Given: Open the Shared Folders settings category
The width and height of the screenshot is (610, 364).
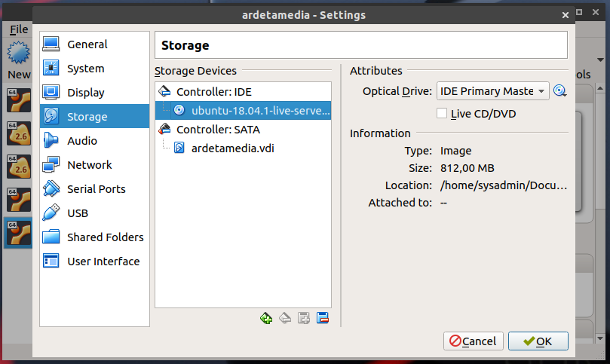Looking at the screenshot, I should pyautogui.click(x=105, y=237).
